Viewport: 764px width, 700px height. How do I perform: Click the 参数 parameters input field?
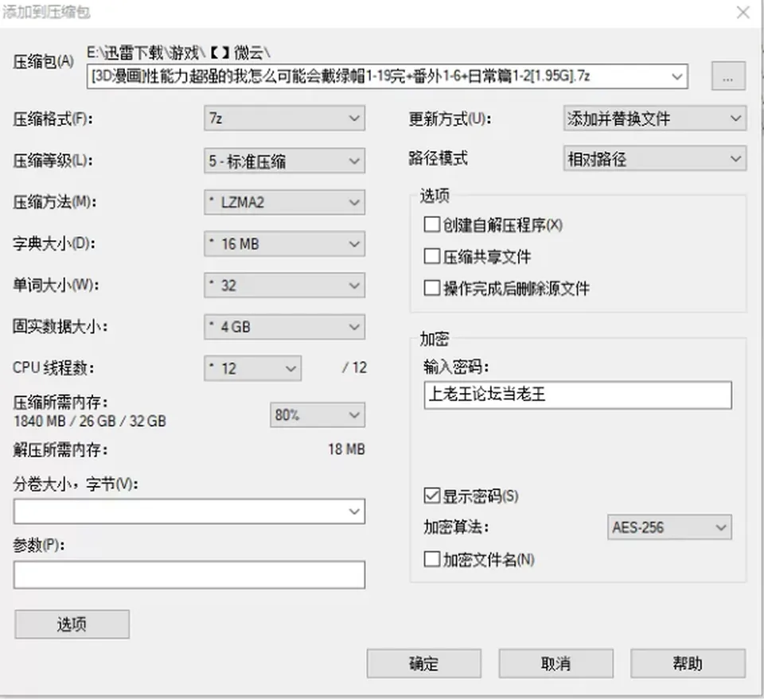click(x=189, y=575)
